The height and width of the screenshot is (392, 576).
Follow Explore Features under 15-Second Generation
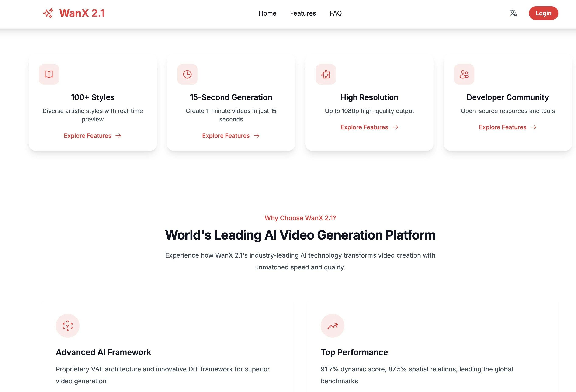point(226,136)
